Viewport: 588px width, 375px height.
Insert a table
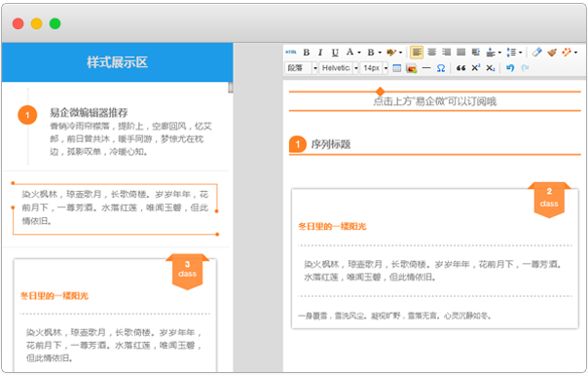tap(397, 68)
